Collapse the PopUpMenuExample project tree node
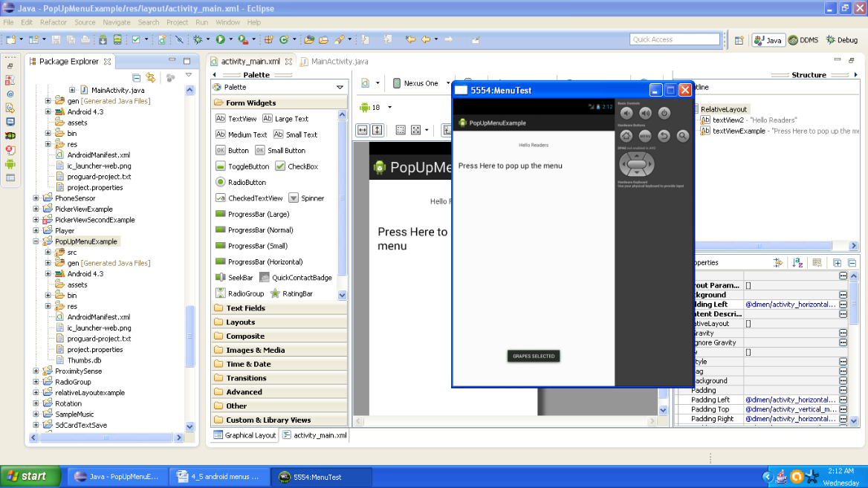The width and height of the screenshot is (868, 488). [x=36, y=242]
